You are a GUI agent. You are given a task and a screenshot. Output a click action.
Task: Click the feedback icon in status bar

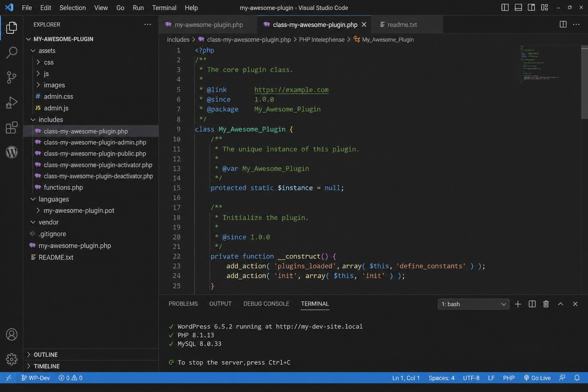[562, 378]
